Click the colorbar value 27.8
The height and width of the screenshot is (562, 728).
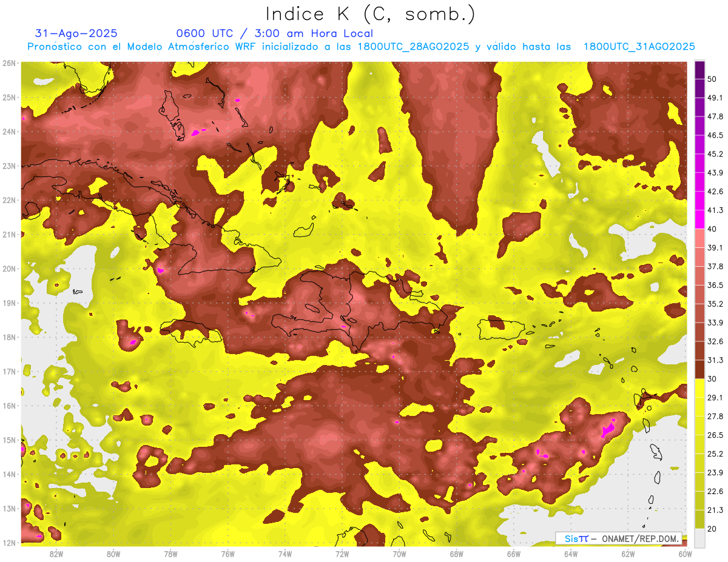[x=715, y=416]
